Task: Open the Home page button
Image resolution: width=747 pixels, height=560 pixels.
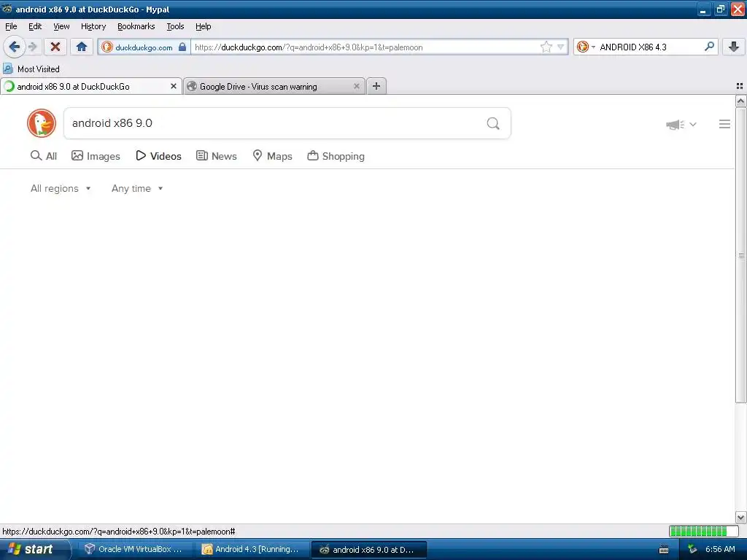Action: pyautogui.click(x=82, y=47)
